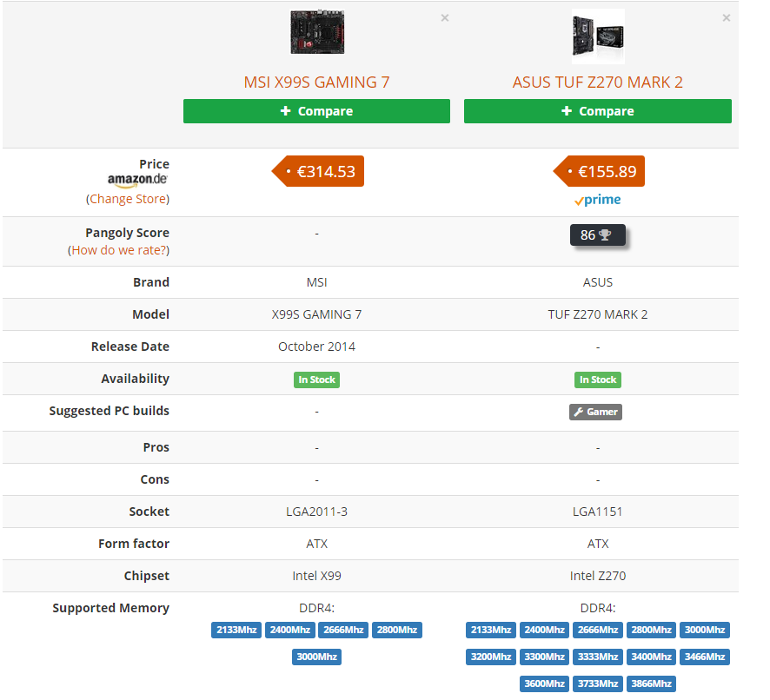Click the €155.89 price tag

pos(599,171)
